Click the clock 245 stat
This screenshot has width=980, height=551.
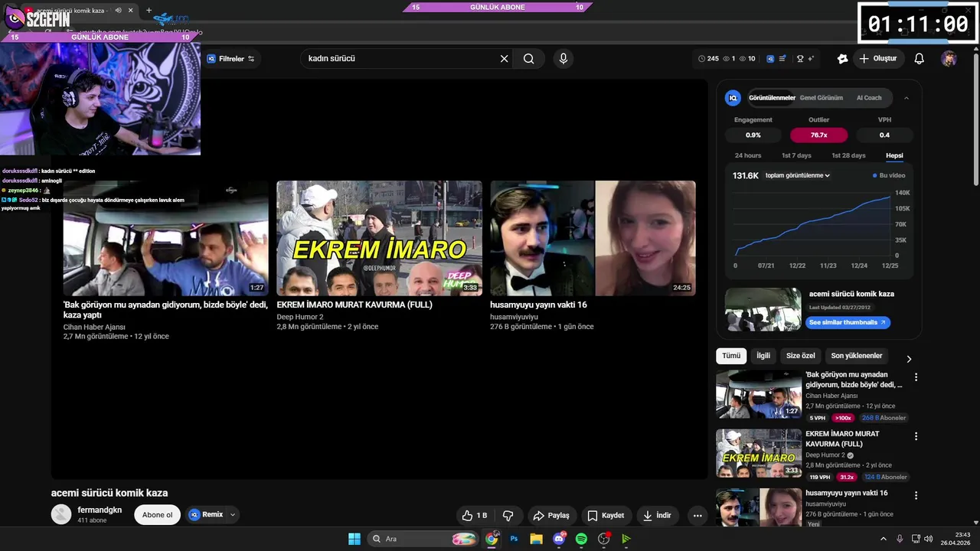pos(708,59)
